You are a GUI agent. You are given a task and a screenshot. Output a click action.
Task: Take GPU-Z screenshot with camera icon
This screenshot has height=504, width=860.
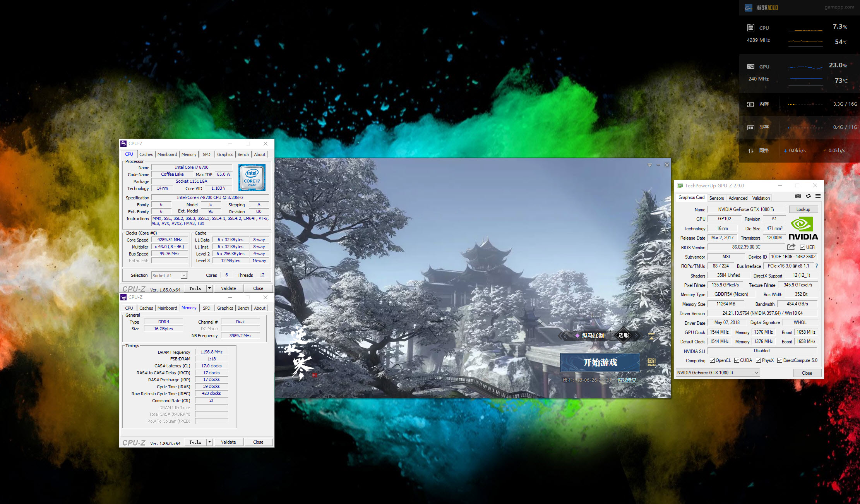(798, 196)
